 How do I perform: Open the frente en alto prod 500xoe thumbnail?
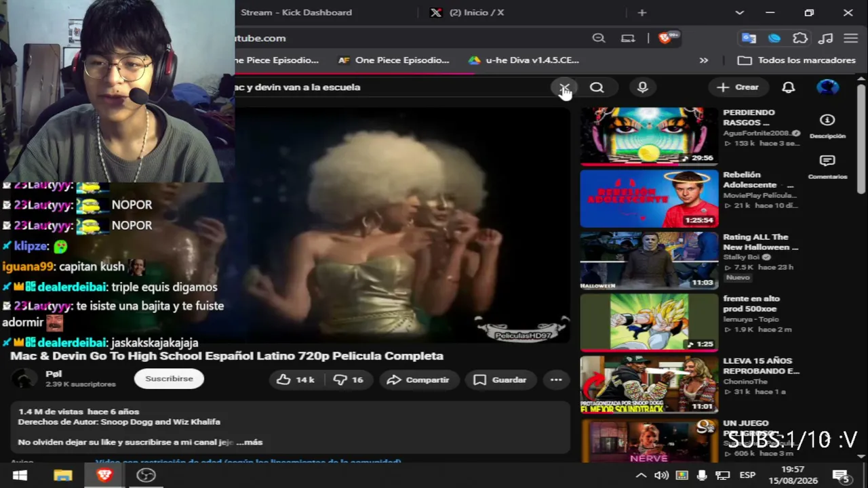tap(649, 323)
